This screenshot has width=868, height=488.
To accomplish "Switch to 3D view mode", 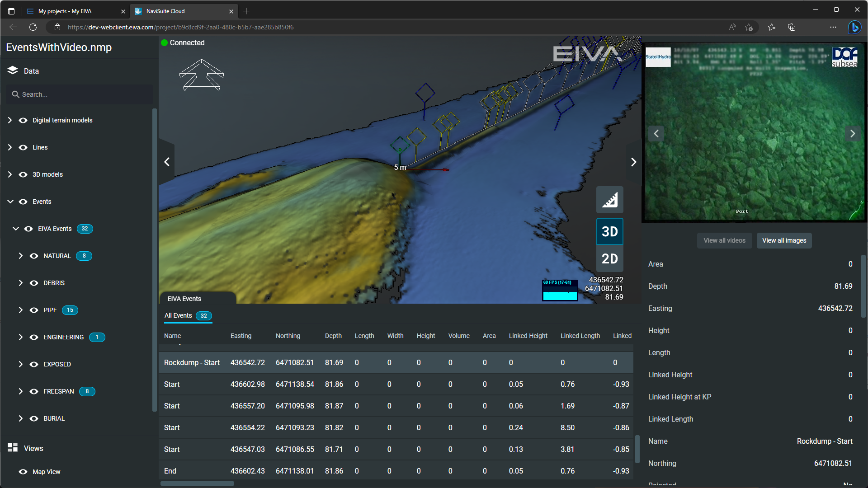I will pyautogui.click(x=609, y=232).
